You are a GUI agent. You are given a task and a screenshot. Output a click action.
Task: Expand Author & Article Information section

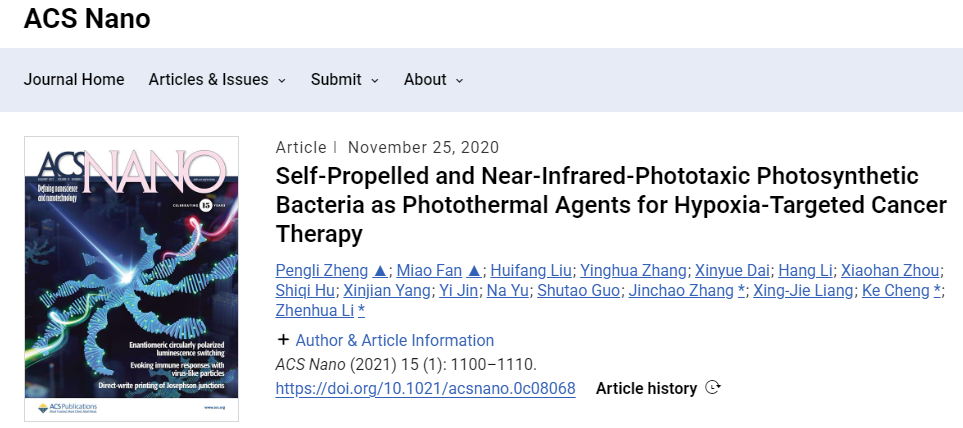(x=394, y=340)
